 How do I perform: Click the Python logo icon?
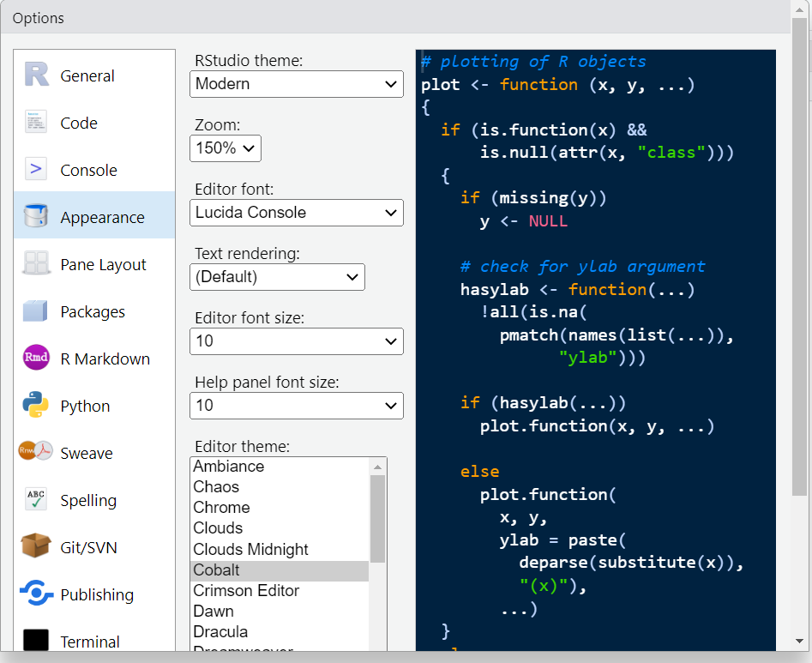[36, 406]
